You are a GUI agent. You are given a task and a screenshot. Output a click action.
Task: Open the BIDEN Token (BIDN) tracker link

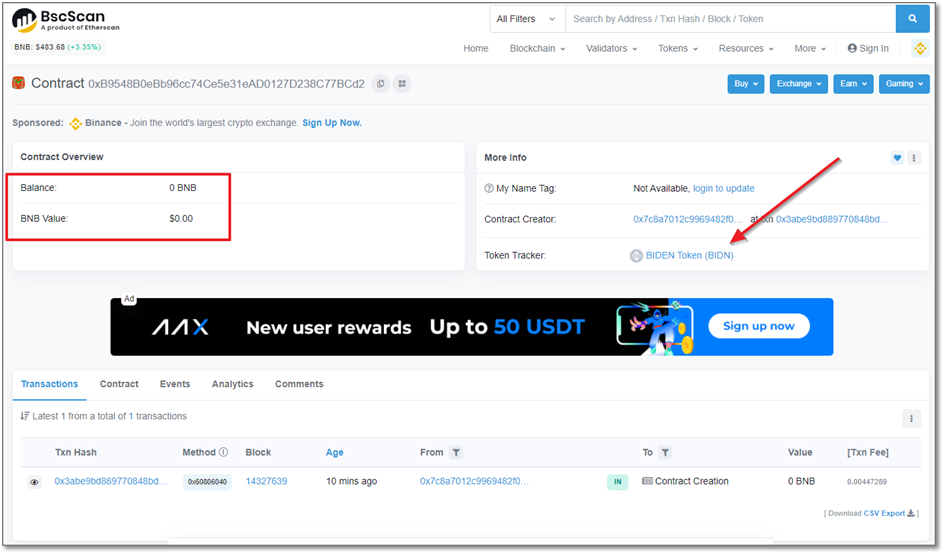(689, 256)
